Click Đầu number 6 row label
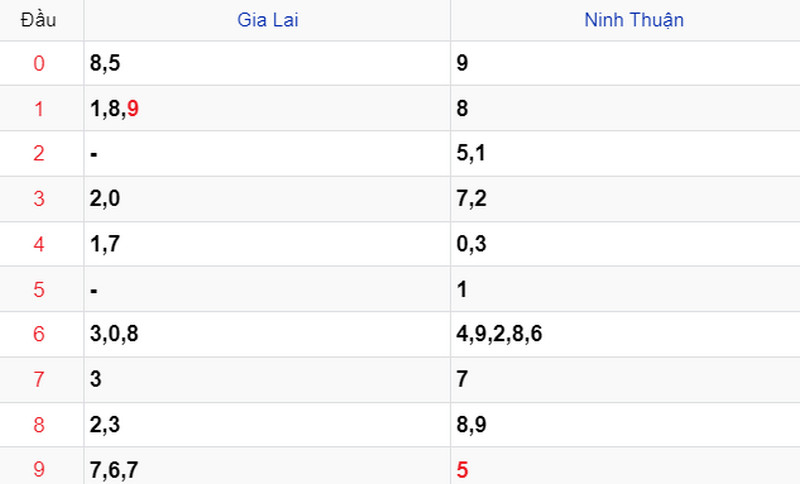800x484 pixels. click(x=39, y=334)
